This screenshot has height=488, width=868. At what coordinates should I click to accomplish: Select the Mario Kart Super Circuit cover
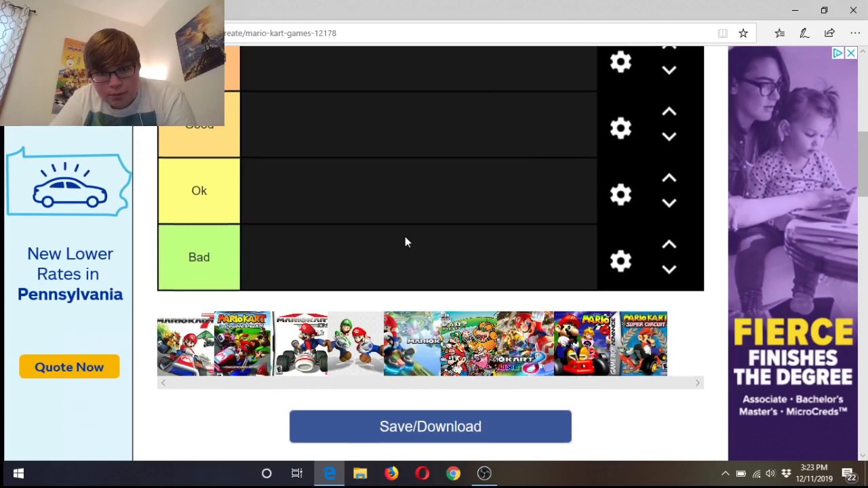[639, 344]
